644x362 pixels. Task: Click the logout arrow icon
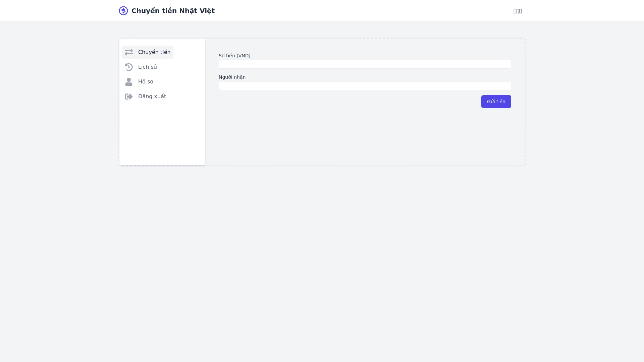tap(129, 97)
